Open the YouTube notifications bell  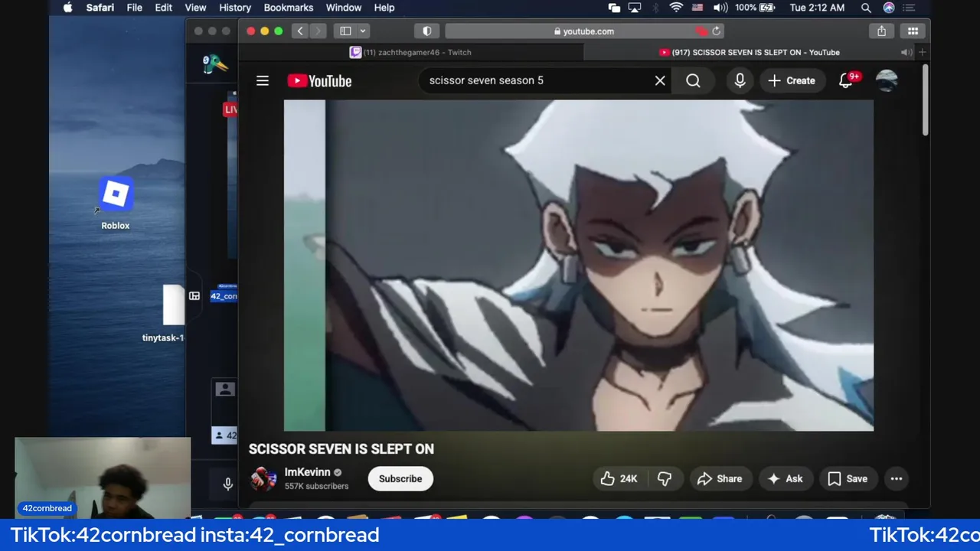point(846,80)
